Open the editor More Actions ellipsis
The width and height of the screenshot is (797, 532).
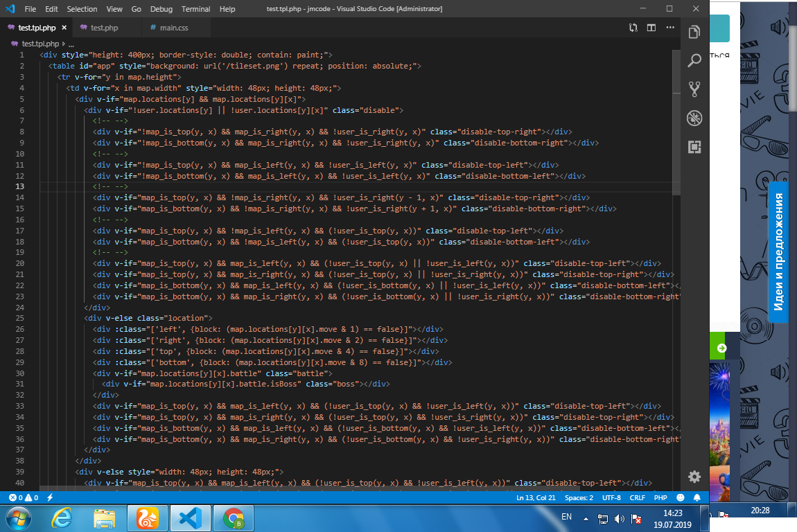pos(670,28)
